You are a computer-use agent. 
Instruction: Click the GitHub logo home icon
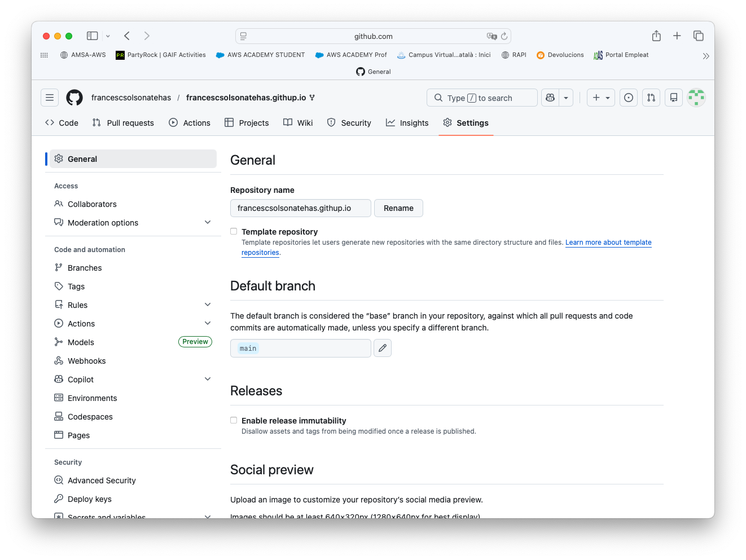(74, 98)
